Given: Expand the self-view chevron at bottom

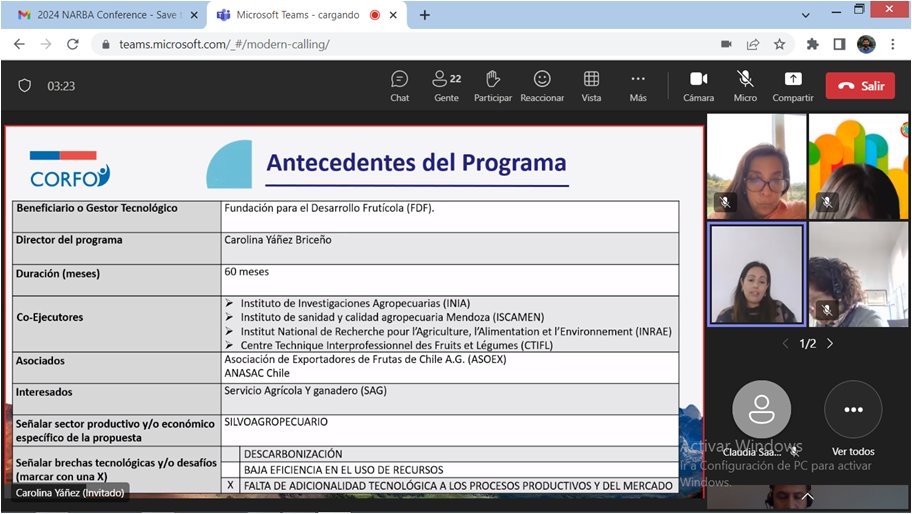Looking at the screenshot, I should 807,497.
